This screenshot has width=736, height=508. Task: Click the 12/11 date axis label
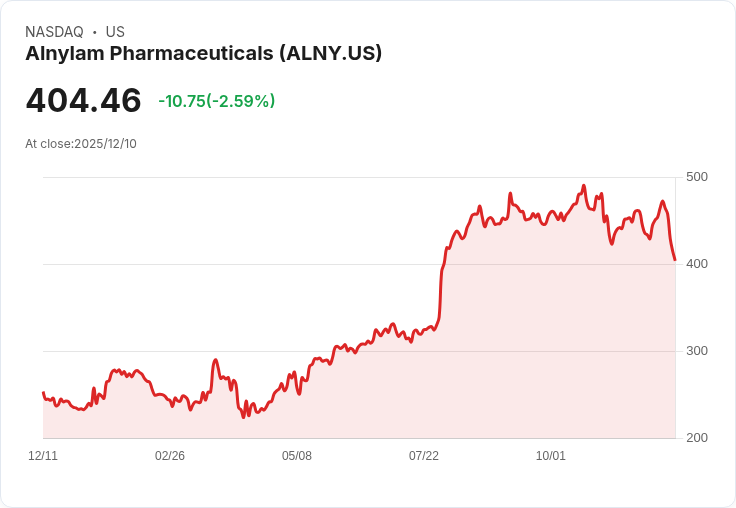click(43, 456)
